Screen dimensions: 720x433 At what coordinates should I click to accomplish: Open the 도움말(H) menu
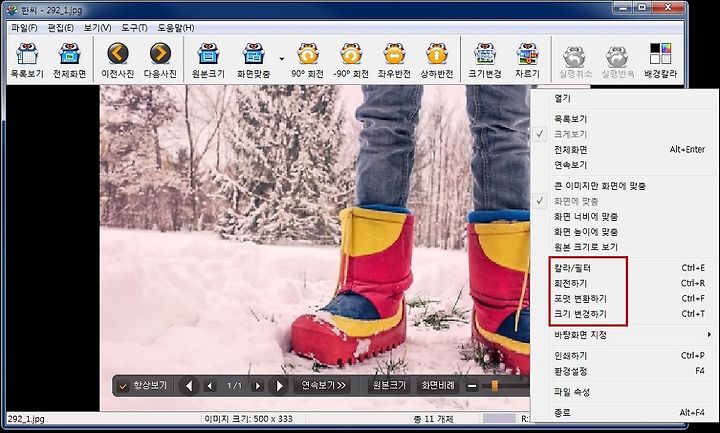[x=176, y=28]
